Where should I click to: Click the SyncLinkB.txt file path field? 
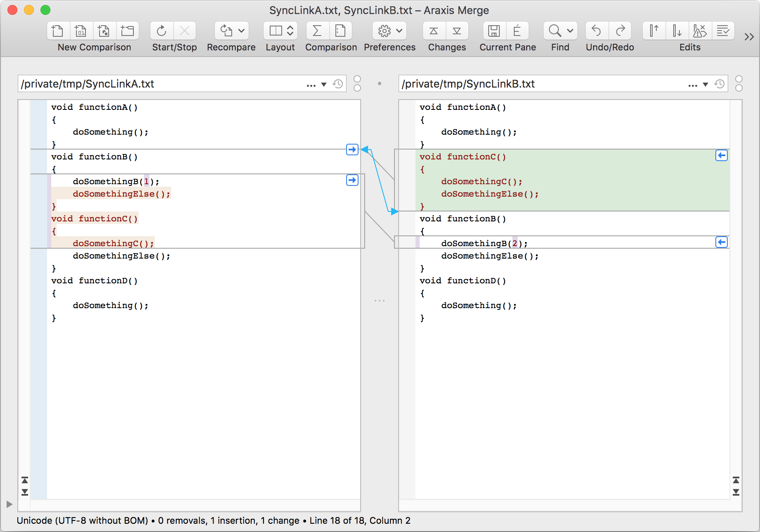[537, 83]
